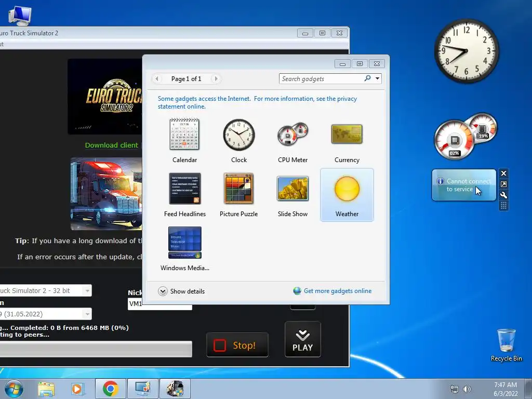The image size is (532, 399).
Task: Enlarge the weather desktop gadget
Action: [503, 184]
